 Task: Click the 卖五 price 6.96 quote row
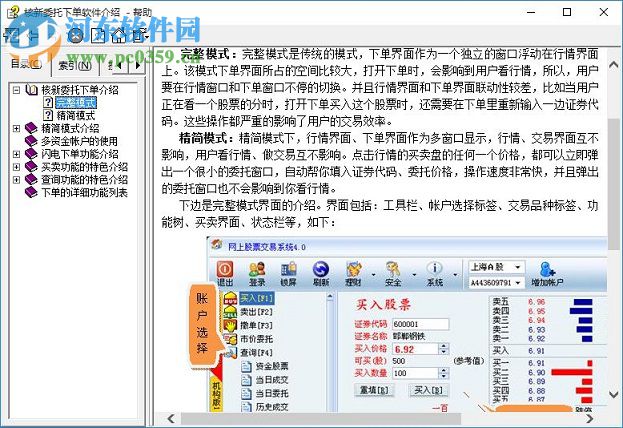543,302
